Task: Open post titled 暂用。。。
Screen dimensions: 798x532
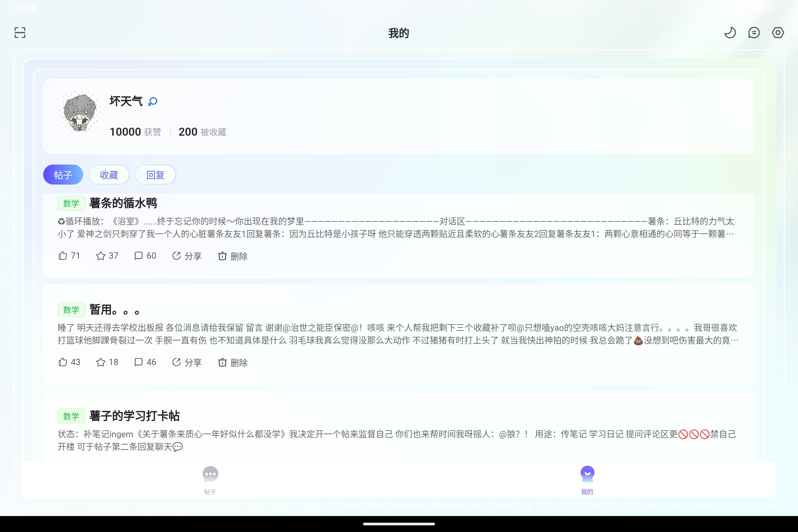Action: click(x=115, y=310)
